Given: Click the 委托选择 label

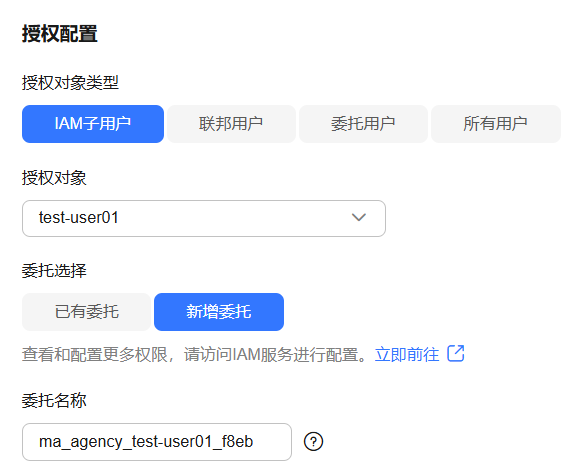Looking at the screenshot, I should [54, 271].
